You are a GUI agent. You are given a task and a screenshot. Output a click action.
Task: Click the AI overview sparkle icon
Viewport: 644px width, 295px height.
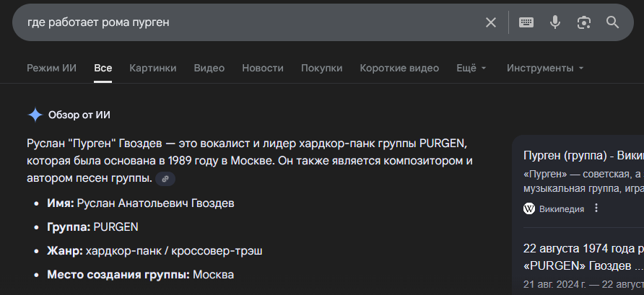35,115
